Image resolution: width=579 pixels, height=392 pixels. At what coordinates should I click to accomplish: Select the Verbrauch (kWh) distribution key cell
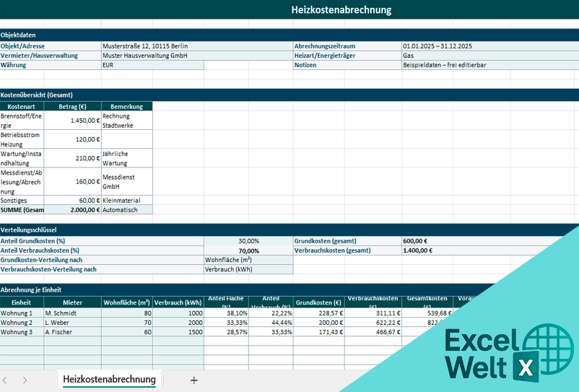click(x=248, y=269)
